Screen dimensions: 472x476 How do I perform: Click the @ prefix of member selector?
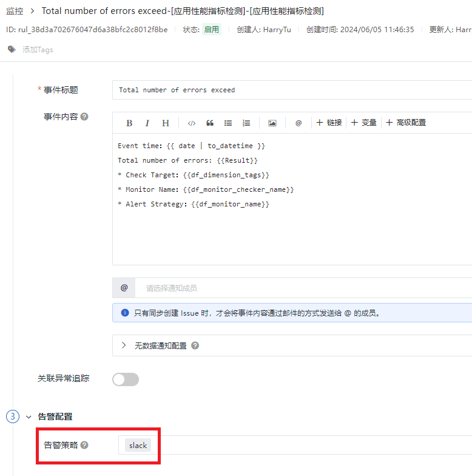(124, 288)
